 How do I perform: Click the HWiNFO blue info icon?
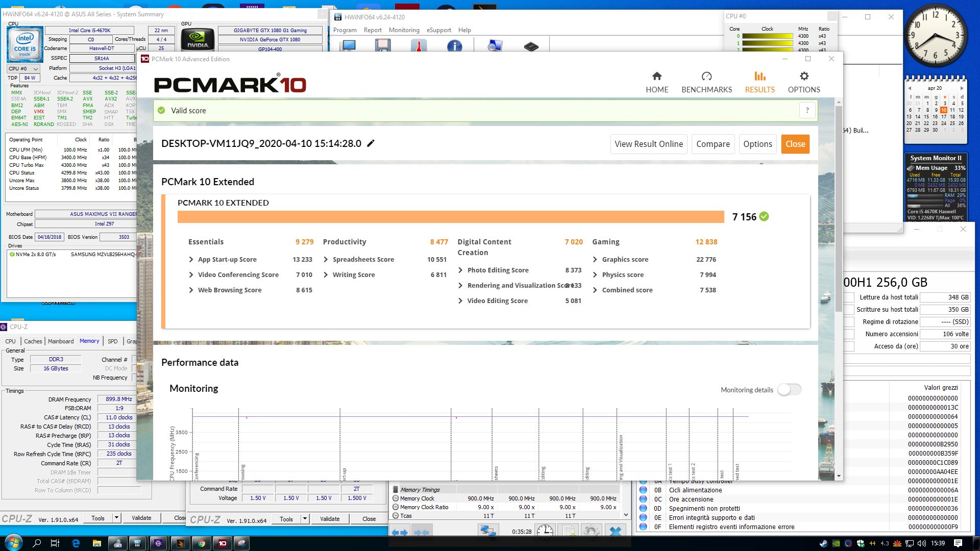point(454,46)
